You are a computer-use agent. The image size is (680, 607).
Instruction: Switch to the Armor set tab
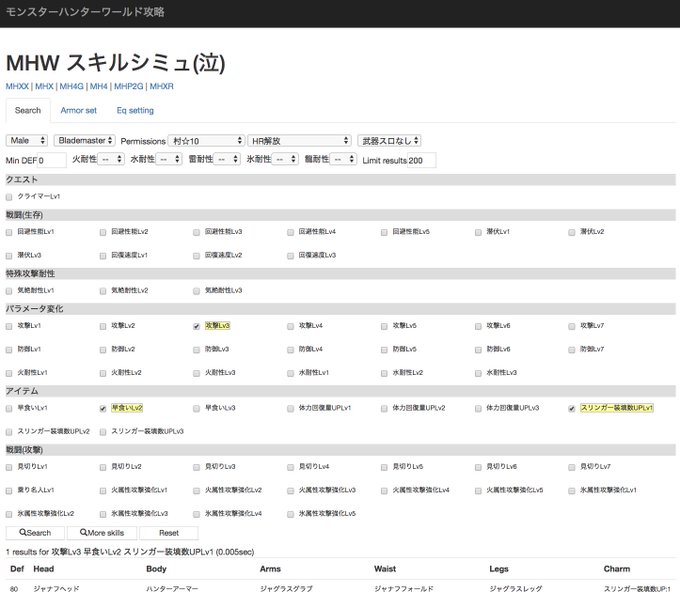(78, 111)
